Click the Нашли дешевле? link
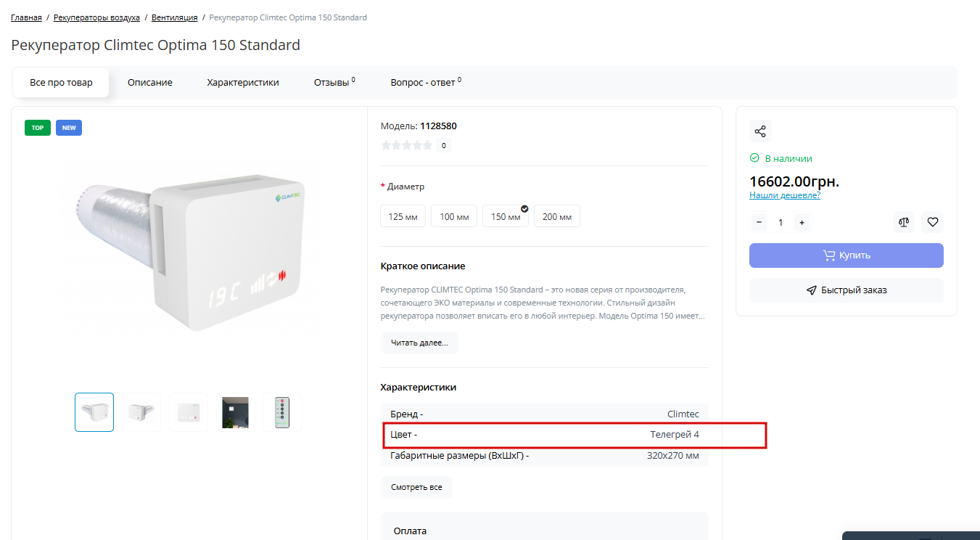The height and width of the screenshot is (540, 980). (x=785, y=195)
